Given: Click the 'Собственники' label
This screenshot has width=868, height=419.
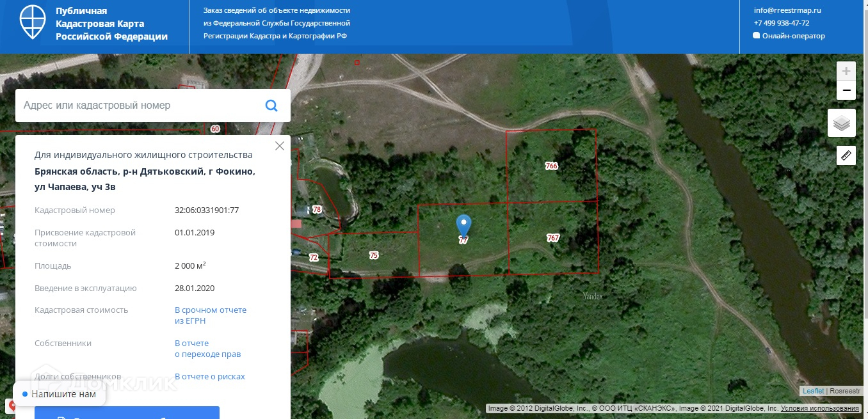Looking at the screenshot, I should 63,344.
